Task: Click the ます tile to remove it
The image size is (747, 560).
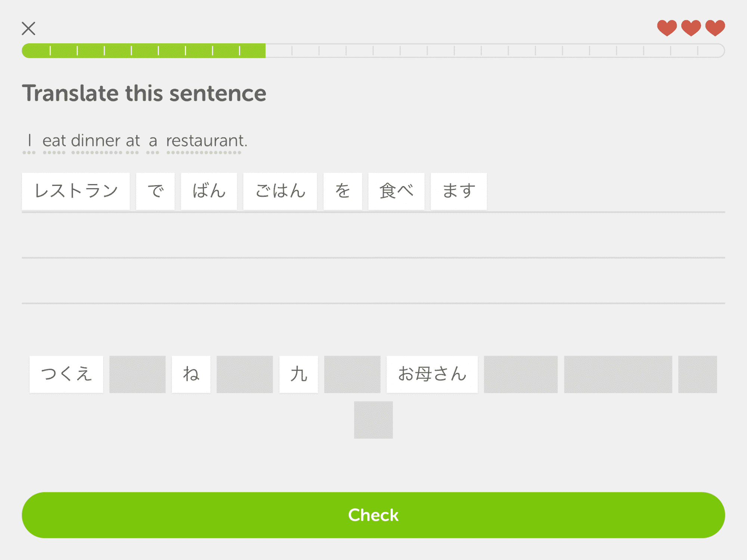Action: (459, 191)
